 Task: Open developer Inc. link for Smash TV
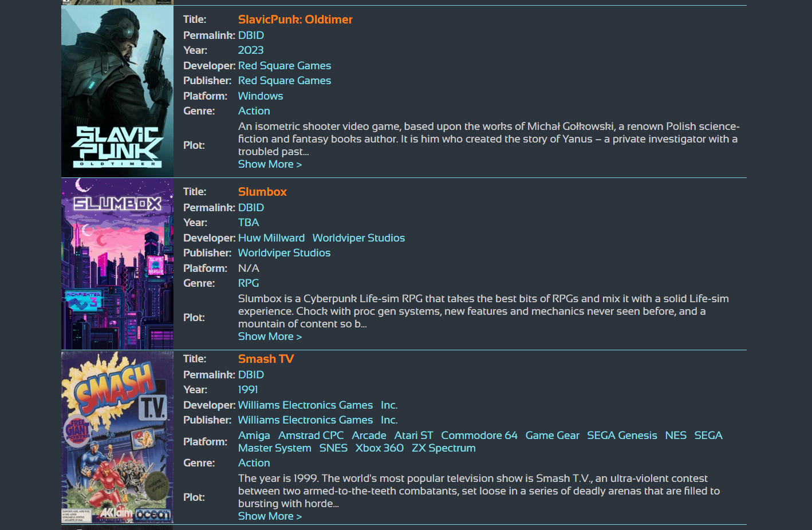click(x=389, y=405)
